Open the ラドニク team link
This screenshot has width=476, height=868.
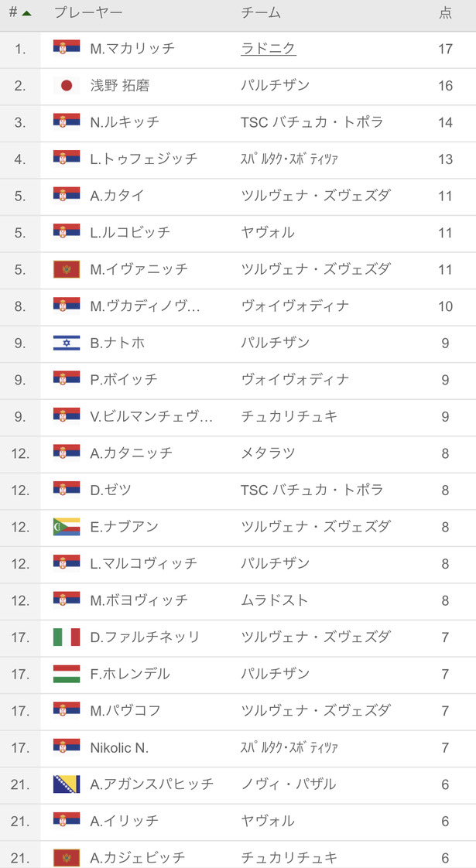tap(269, 49)
